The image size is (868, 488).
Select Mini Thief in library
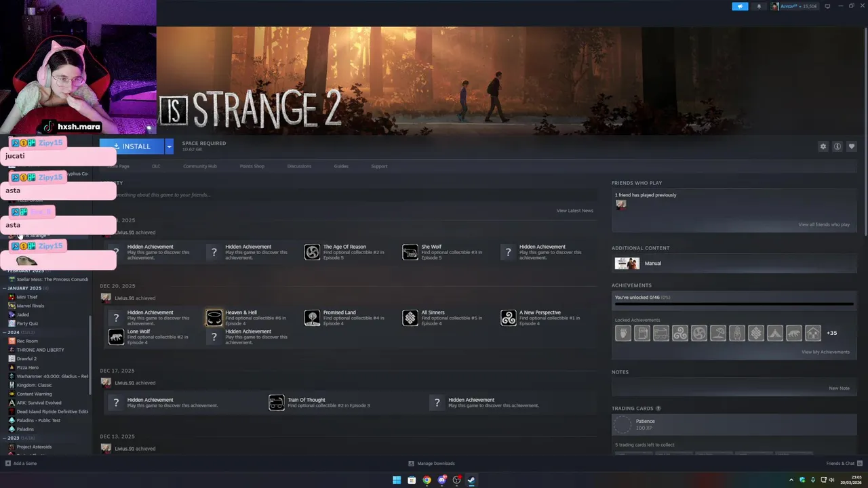point(27,297)
